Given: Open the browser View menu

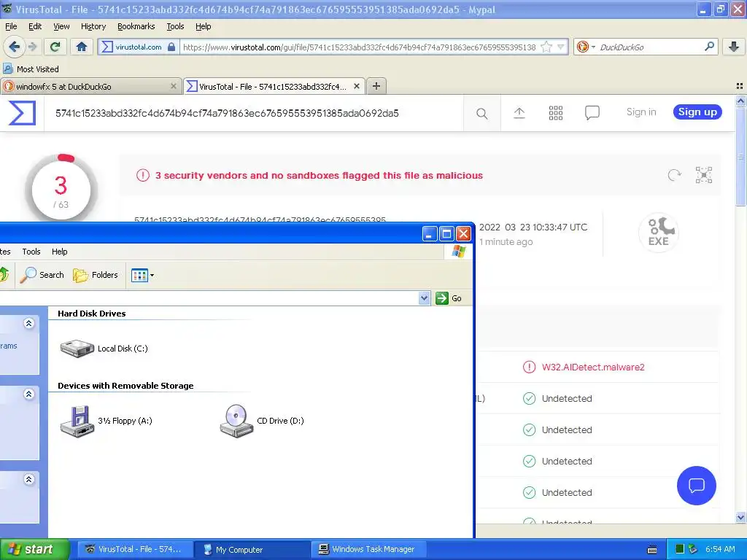Looking at the screenshot, I should (61, 26).
